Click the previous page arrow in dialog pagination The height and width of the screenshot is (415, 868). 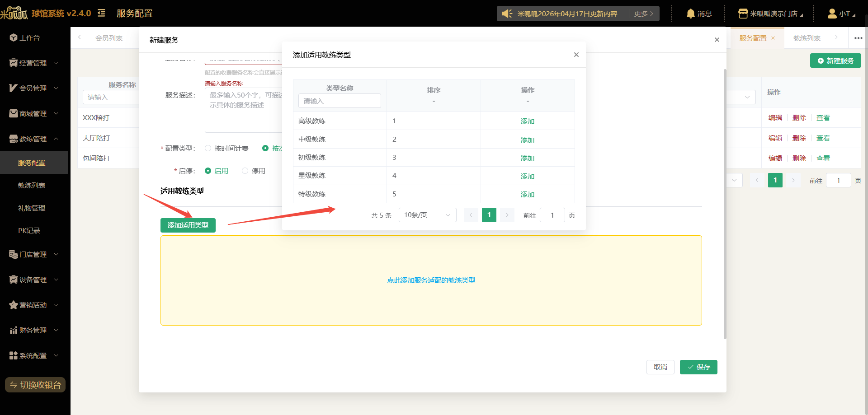coord(471,215)
